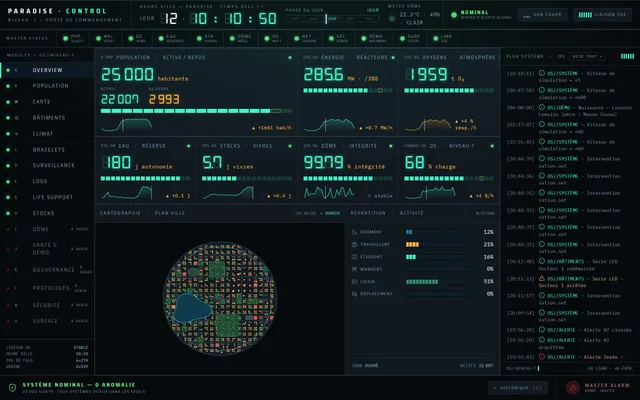Expand the Ouvrir control on Cartographie header
The image size is (640, 400).
coord(330,213)
